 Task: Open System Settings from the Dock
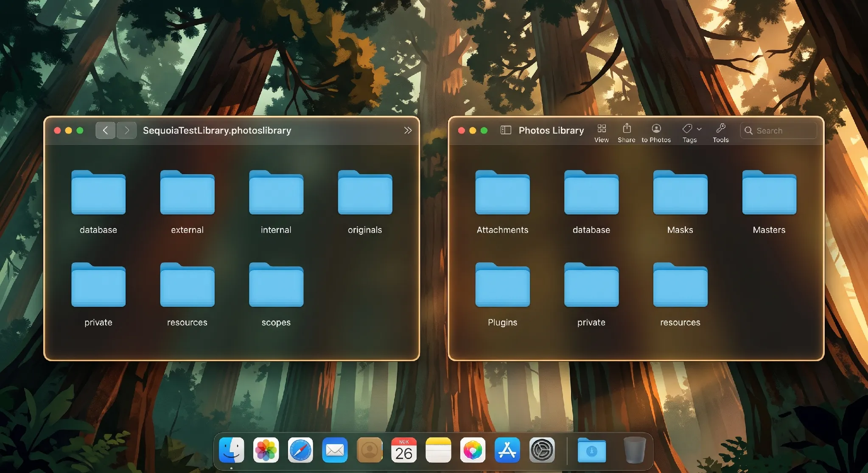coord(542,450)
